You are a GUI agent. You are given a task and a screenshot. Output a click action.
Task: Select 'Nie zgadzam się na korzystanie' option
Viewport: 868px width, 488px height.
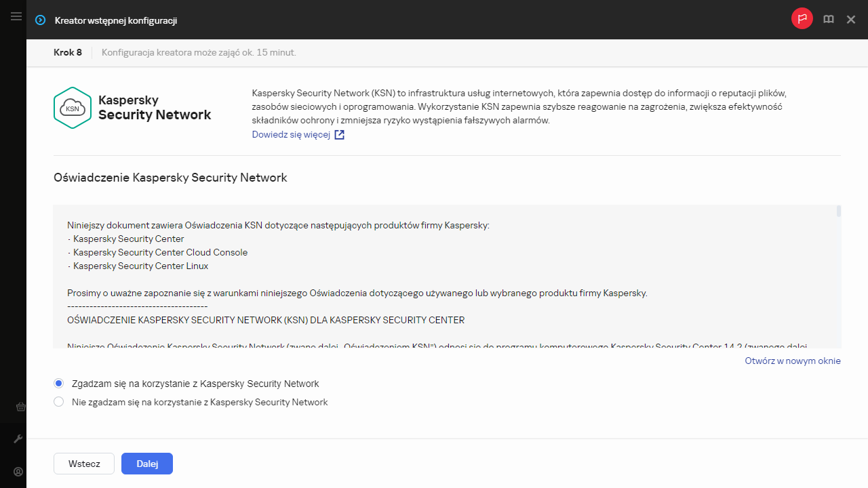(58, 401)
